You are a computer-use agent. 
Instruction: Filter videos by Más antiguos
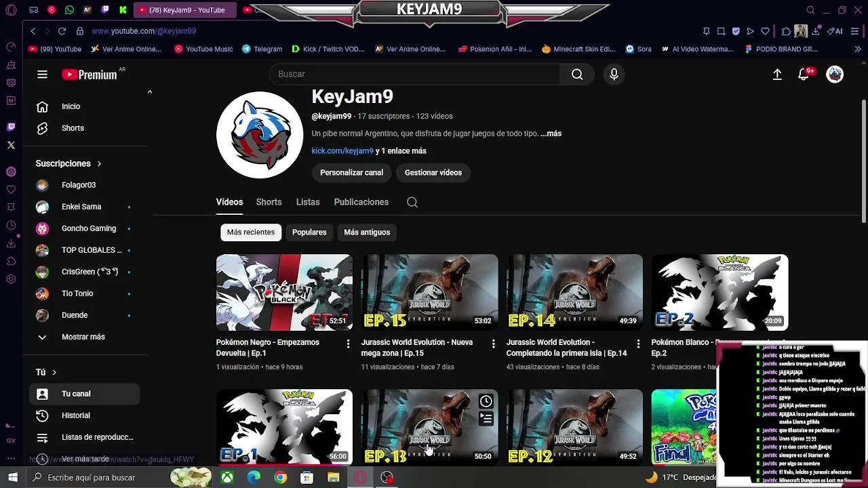pyautogui.click(x=367, y=232)
